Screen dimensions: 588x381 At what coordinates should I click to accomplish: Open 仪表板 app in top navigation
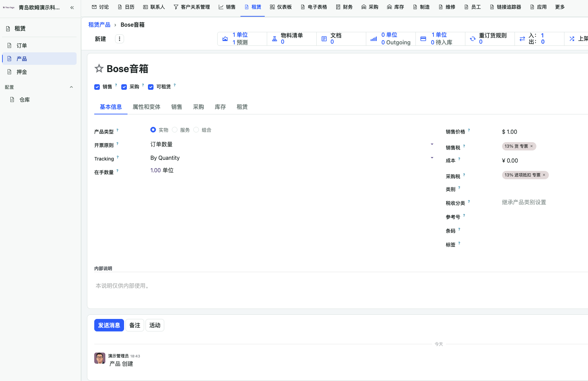[281, 7]
